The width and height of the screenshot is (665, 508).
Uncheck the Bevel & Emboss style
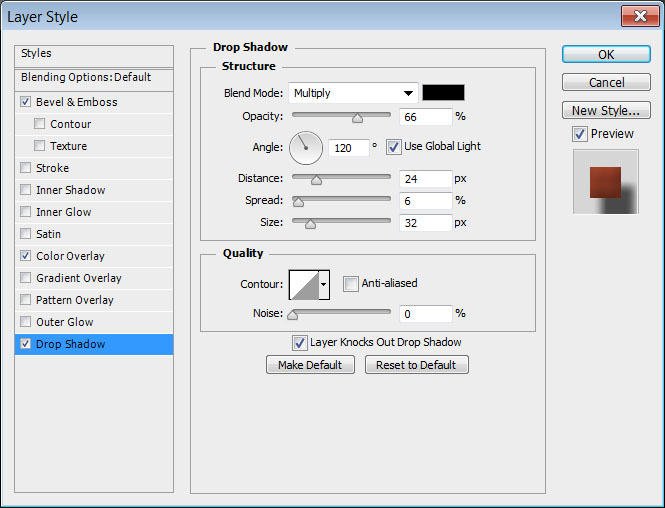click(x=25, y=102)
